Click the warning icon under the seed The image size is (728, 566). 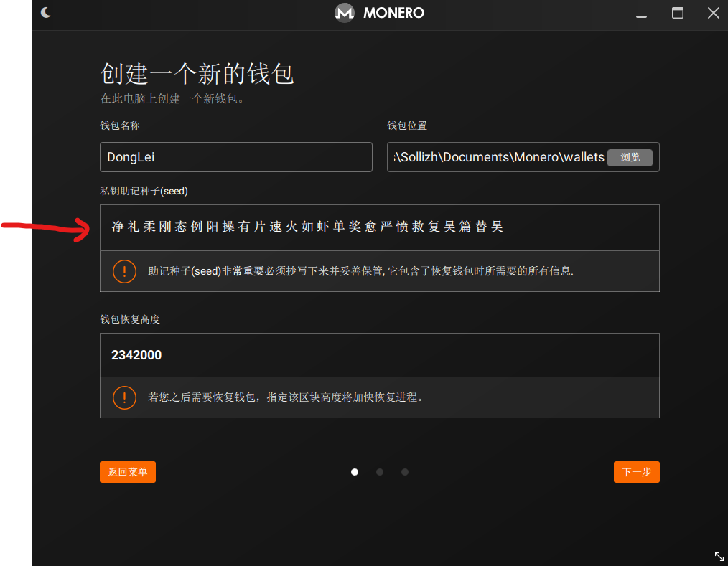pos(124,271)
